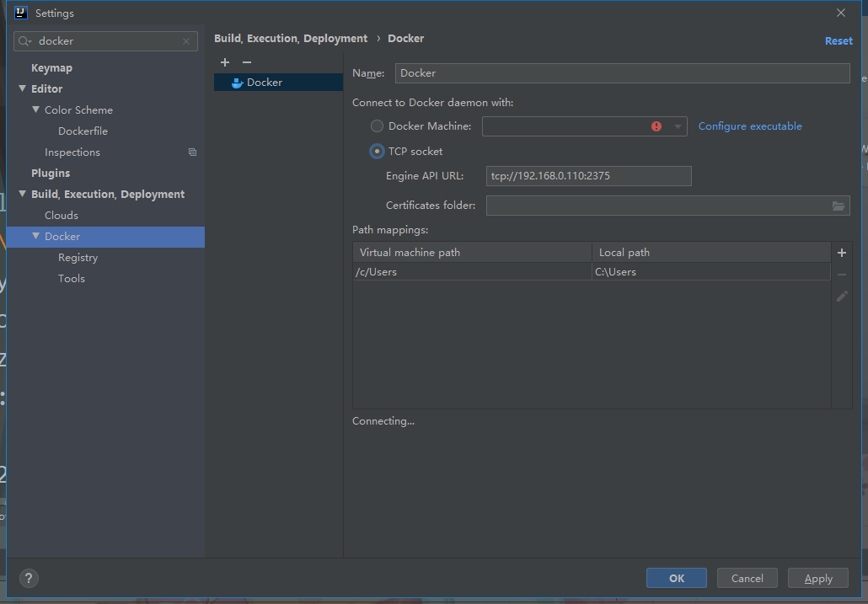Click the IntelliJ logo in title bar
Viewport: 868px width, 604px height.
(x=20, y=13)
